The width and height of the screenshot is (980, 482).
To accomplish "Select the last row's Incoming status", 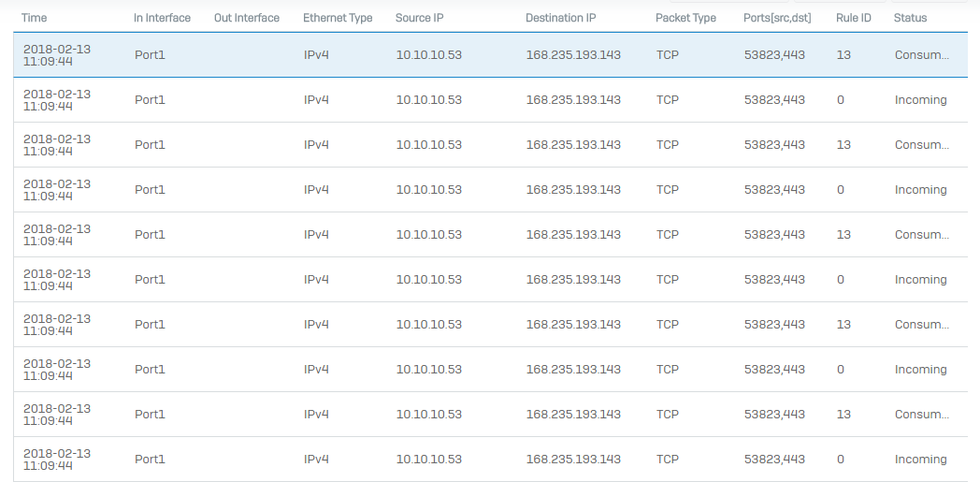I will 920,460.
